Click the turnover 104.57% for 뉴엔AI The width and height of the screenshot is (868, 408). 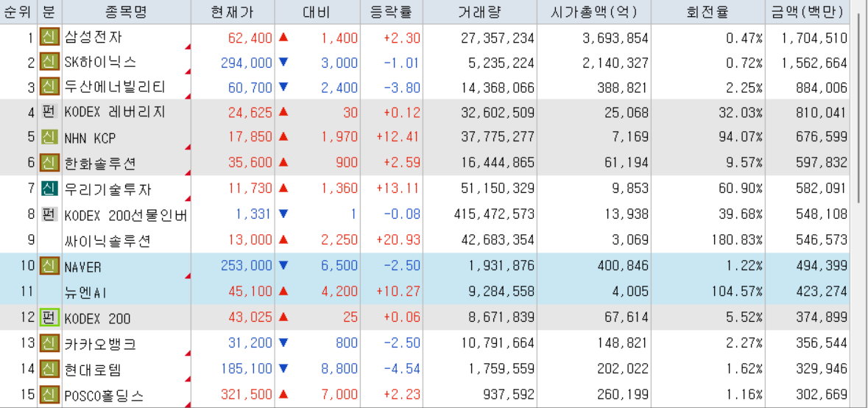(x=736, y=292)
